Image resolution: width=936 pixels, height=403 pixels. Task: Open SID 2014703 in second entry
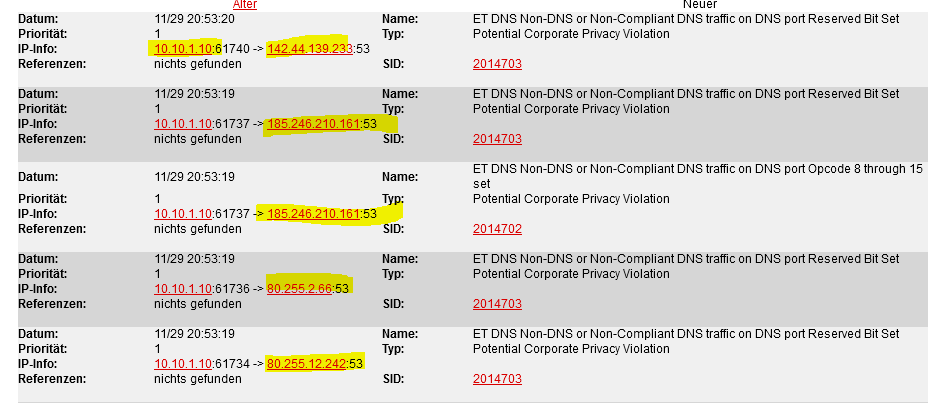coord(497,139)
